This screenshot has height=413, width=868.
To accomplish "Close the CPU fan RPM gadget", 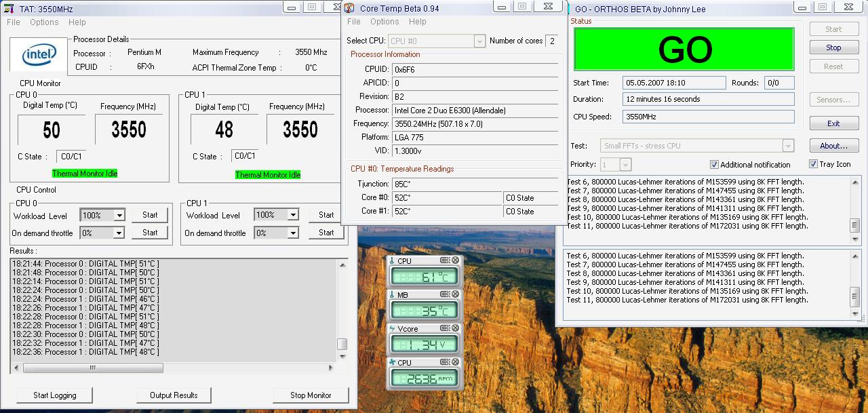I will 456,362.
